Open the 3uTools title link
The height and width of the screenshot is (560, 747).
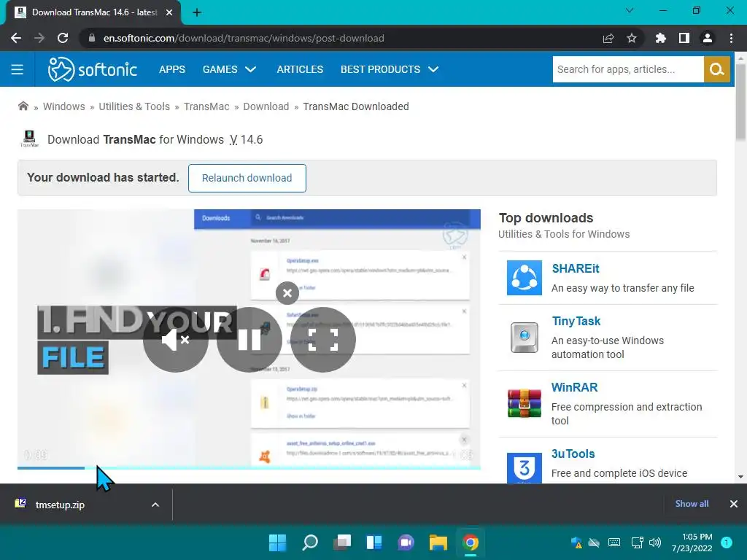click(573, 454)
